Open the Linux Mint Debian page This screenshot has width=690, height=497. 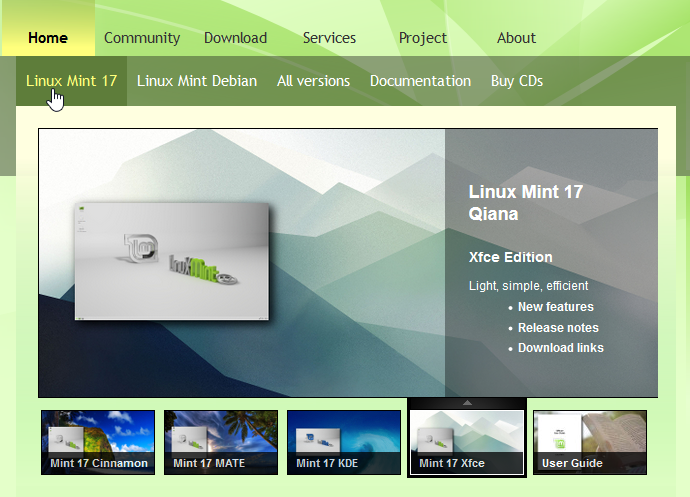tap(197, 81)
